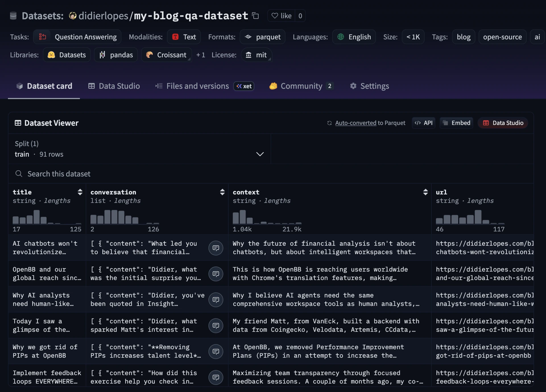Open conversation viewer for first row
This screenshot has width=546, height=392.
click(x=216, y=248)
